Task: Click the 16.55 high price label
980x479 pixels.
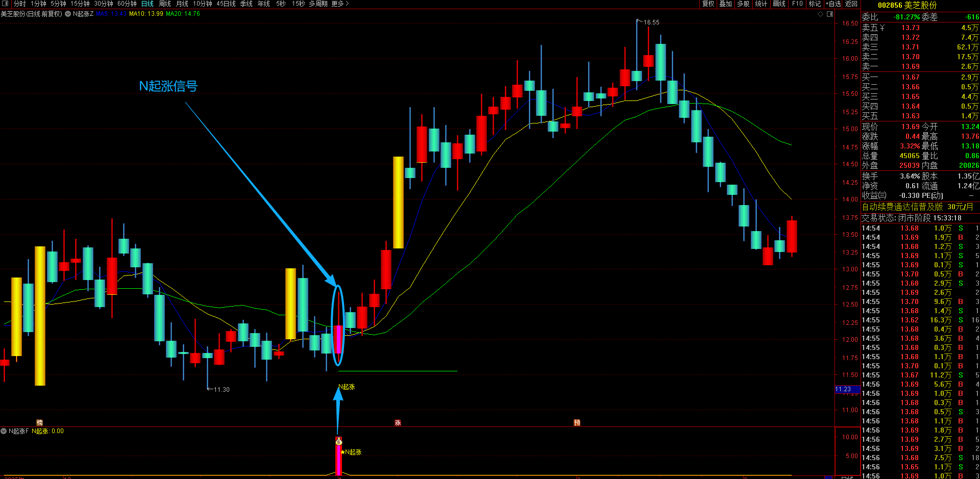Action: pyautogui.click(x=651, y=22)
